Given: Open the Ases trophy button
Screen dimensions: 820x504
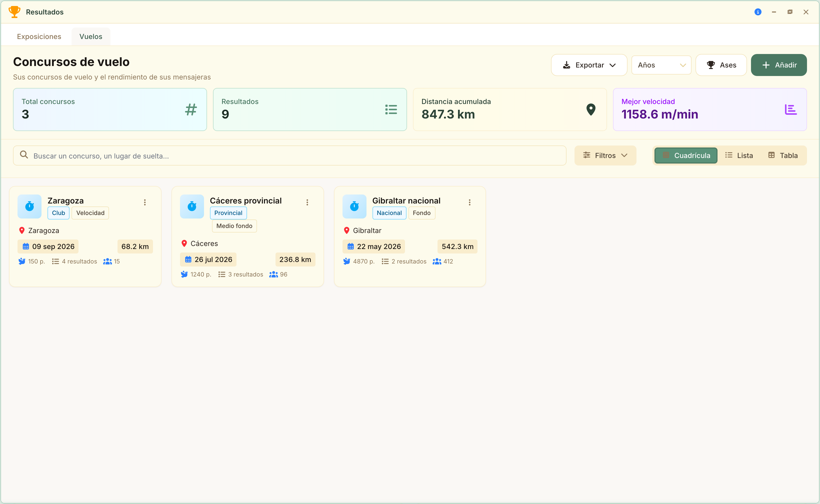Looking at the screenshot, I should (x=721, y=65).
